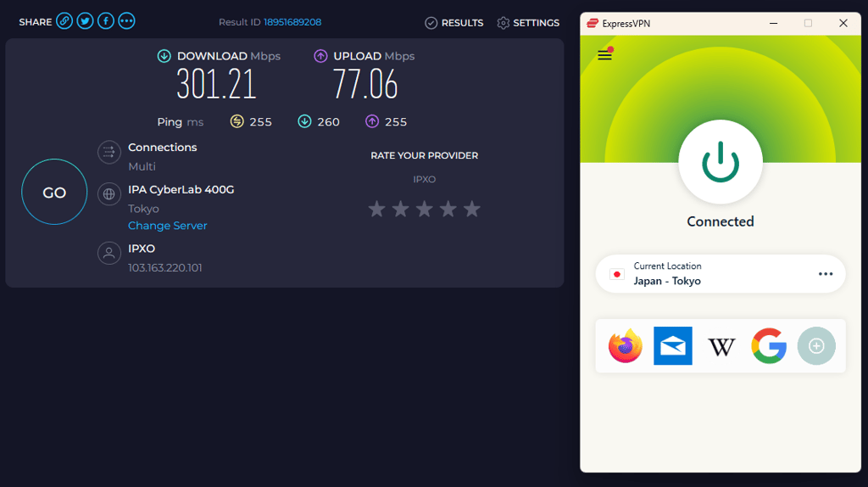Rate provider three stars
The image size is (868, 487).
click(x=424, y=209)
